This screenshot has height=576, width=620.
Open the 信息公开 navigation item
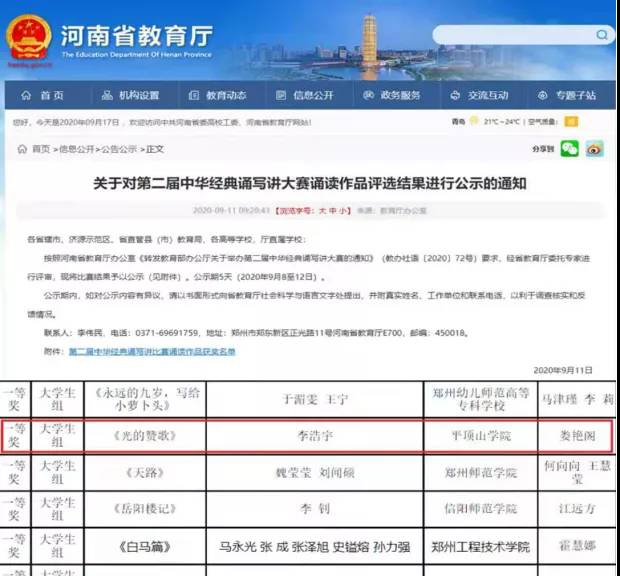pos(304,95)
